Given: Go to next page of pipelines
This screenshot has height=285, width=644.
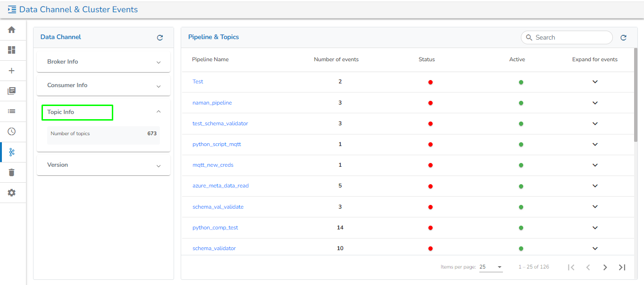Looking at the screenshot, I should click(x=605, y=267).
